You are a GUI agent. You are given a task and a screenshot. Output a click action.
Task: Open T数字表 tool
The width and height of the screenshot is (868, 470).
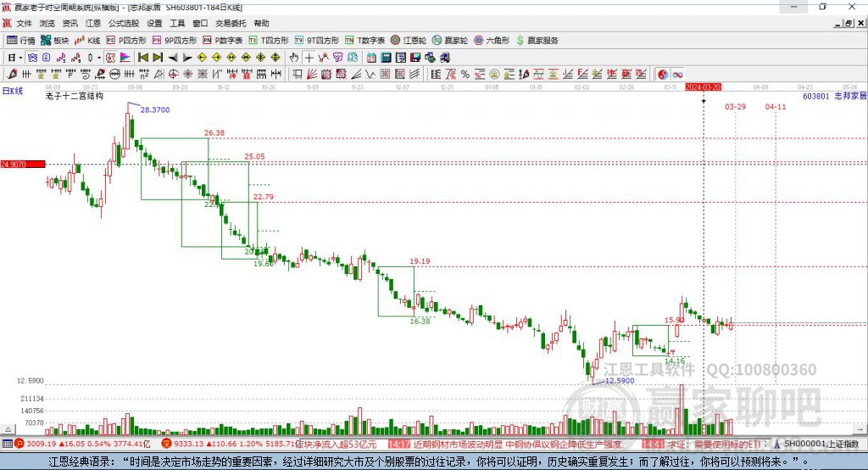[364, 41]
